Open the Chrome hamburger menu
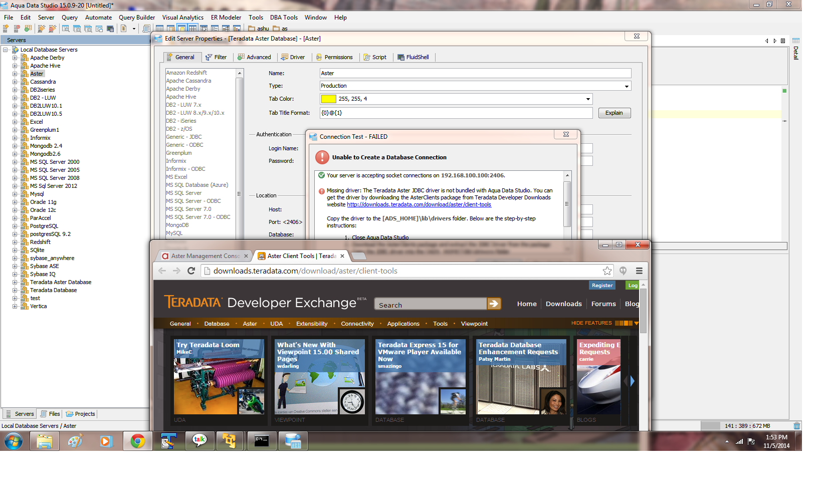This screenshot has width=821, height=504. tap(639, 271)
